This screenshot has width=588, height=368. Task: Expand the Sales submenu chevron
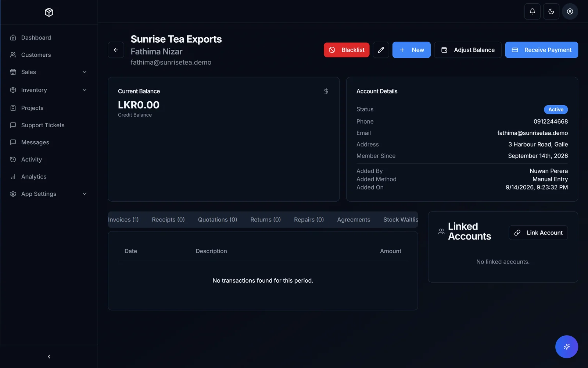tap(85, 72)
